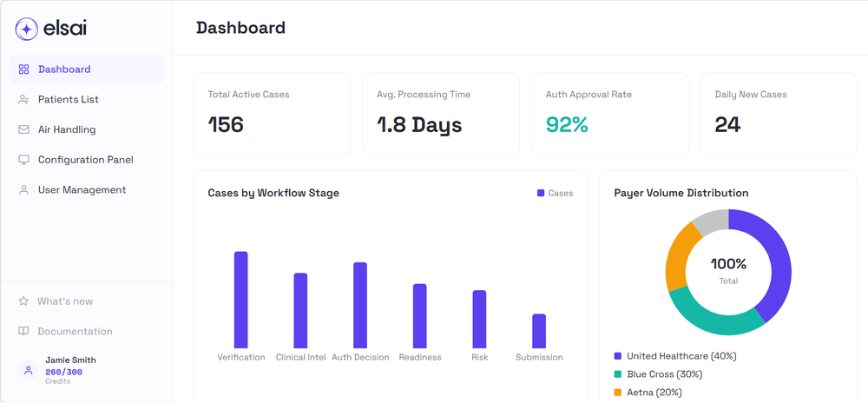Viewport: 868px width, 403px height.
Task: Open the Configuration Panel menu item
Action: pyautogui.click(x=86, y=160)
